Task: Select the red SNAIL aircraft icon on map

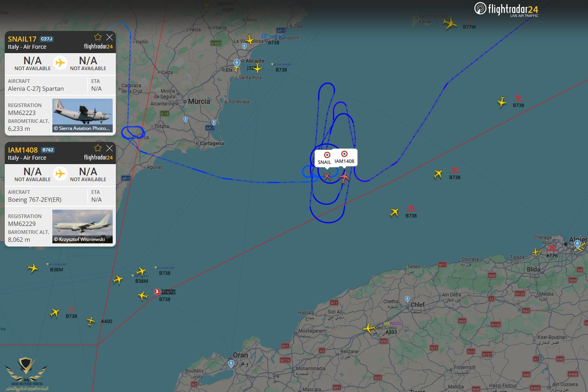Action: 327,176
